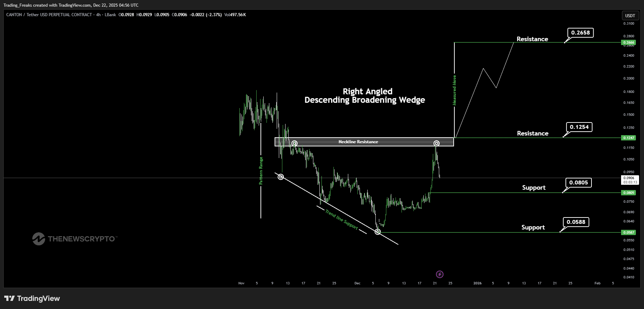Click the TradingView logo at bottom left
Screen dimensions: 644x309
[32, 298]
